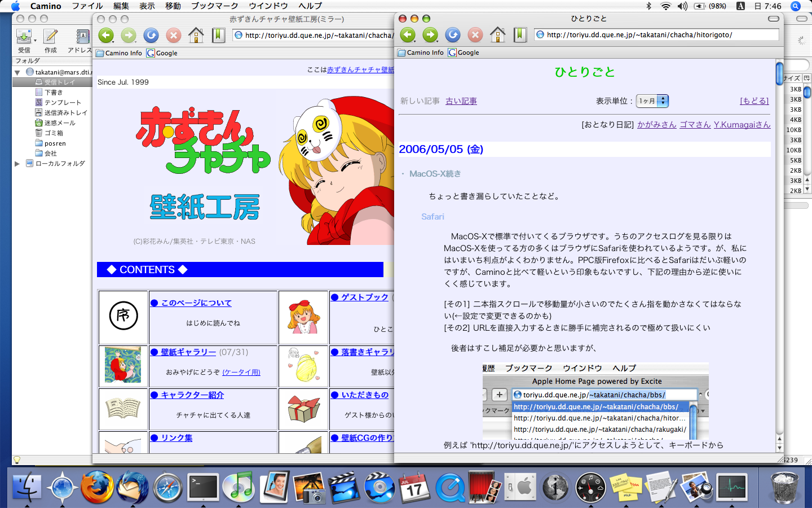
Task: Go Home in 壁紙工房 window
Action: tap(196, 36)
